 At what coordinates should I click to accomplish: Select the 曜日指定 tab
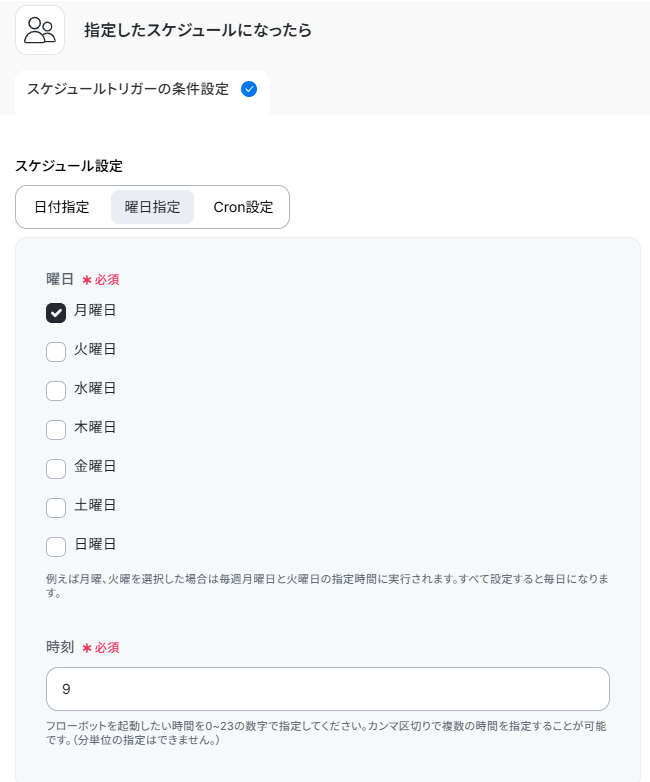(x=152, y=207)
